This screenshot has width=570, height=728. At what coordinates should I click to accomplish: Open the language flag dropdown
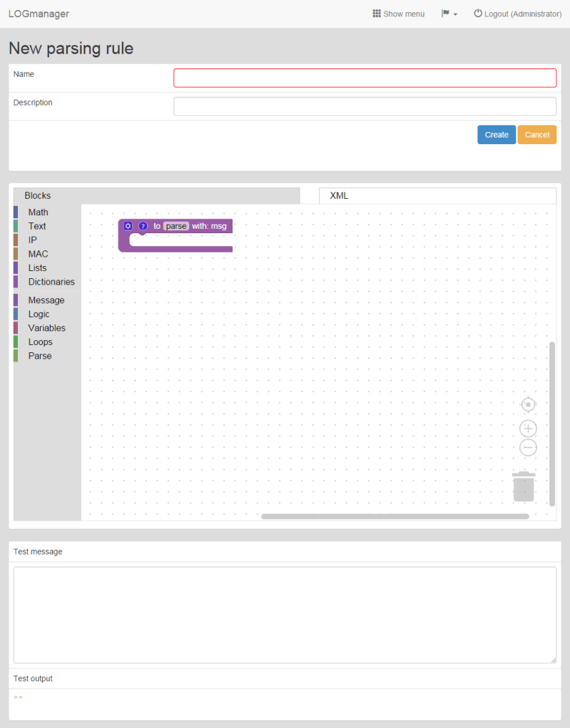coord(449,14)
